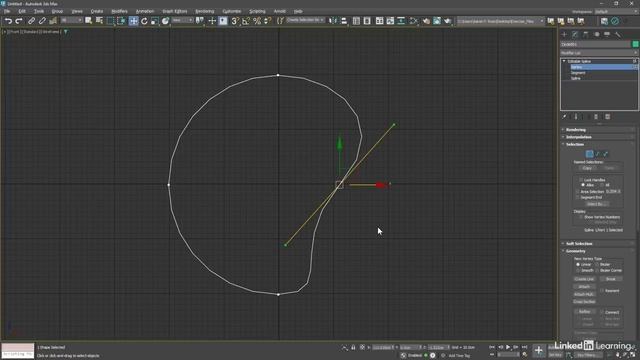
Task: Select Bezier new vertex type
Action: click(x=597, y=264)
